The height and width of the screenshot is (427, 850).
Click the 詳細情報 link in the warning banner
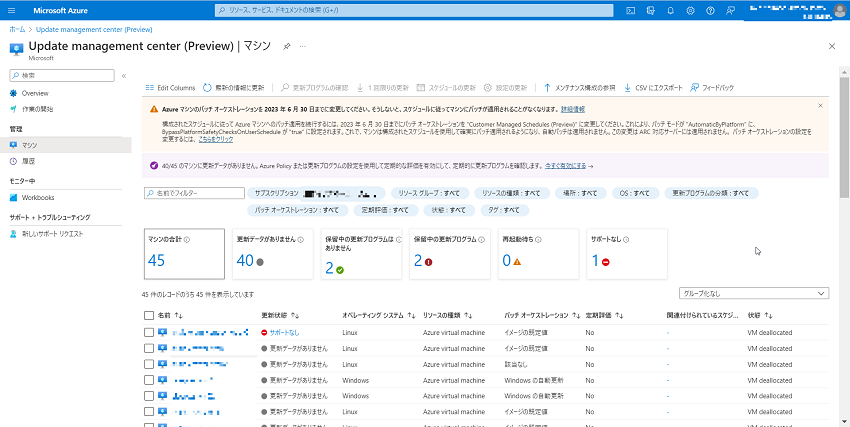(x=572, y=109)
